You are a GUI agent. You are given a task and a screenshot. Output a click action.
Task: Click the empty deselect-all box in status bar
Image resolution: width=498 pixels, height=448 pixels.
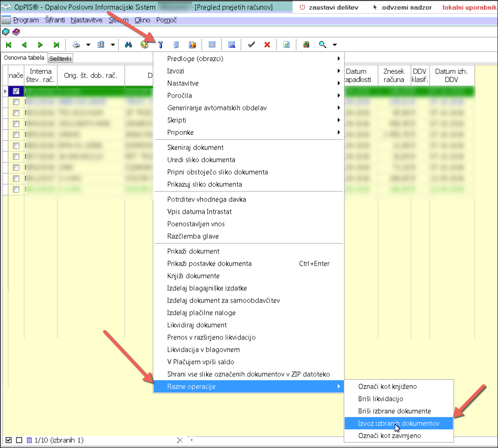pos(19,440)
